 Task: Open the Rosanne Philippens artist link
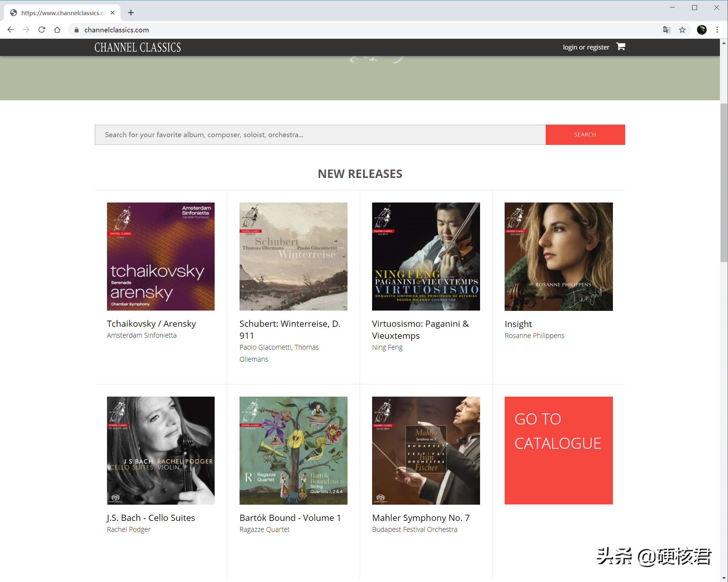pos(534,335)
